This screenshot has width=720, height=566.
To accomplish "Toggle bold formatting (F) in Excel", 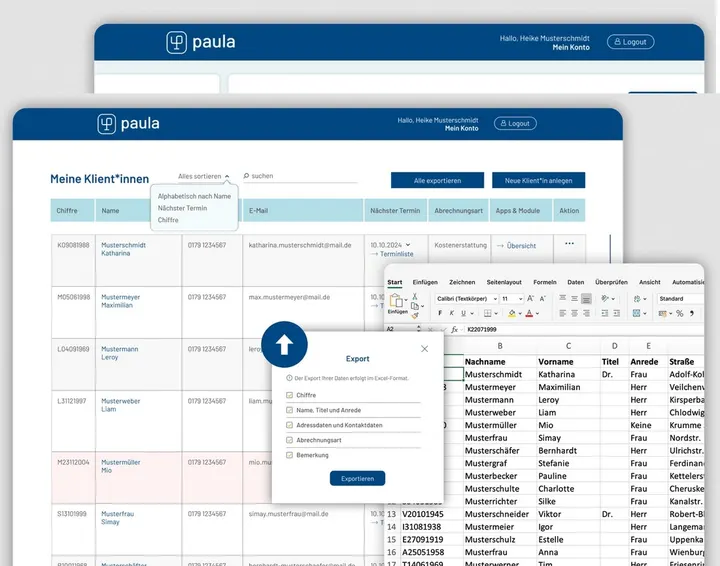I will pos(440,313).
